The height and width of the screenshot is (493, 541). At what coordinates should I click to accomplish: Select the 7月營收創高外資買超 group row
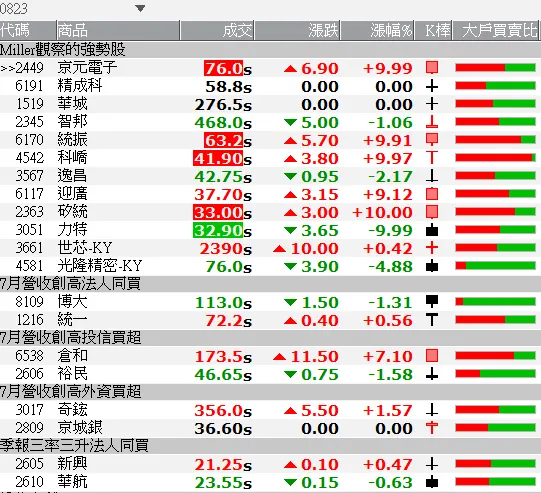(x=270, y=392)
